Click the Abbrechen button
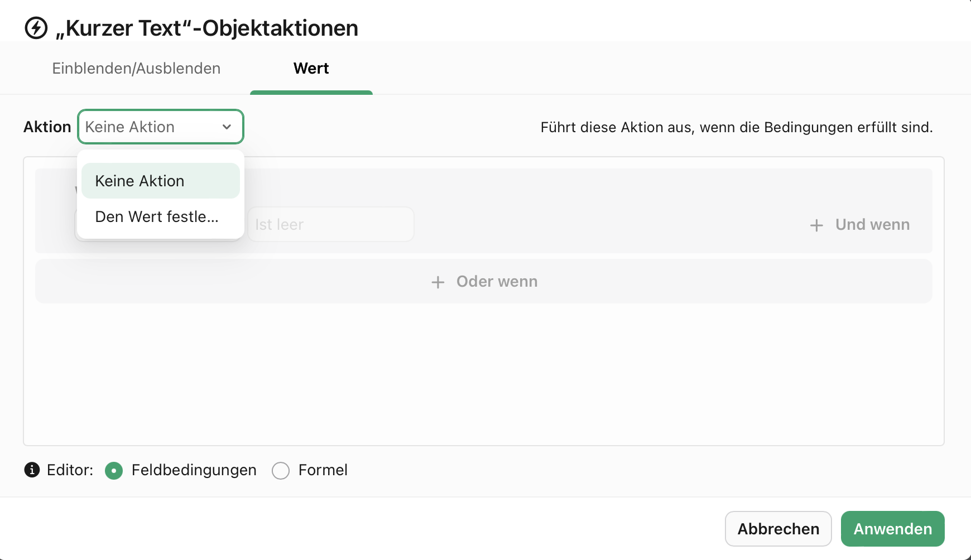The image size is (971, 560). click(778, 528)
